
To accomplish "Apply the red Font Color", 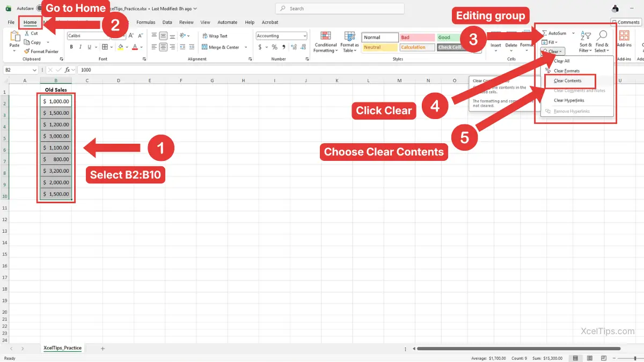I will 135,47.
